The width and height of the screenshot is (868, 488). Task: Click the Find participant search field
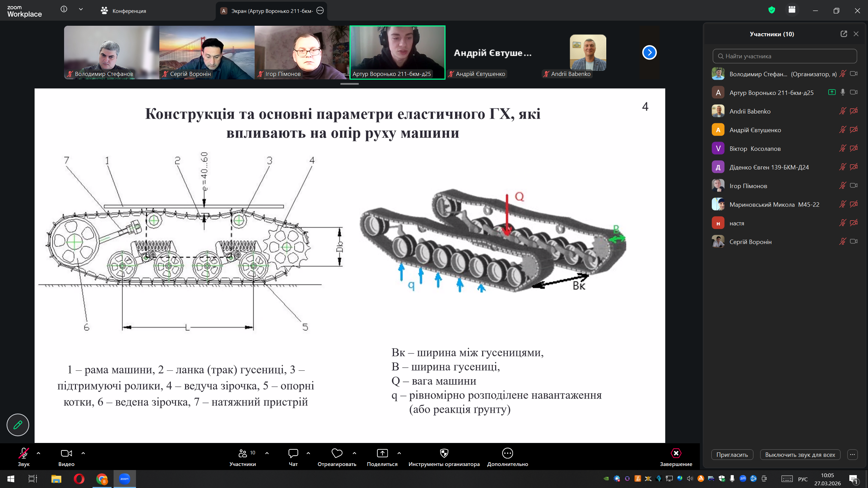click(x=785, y=56)
